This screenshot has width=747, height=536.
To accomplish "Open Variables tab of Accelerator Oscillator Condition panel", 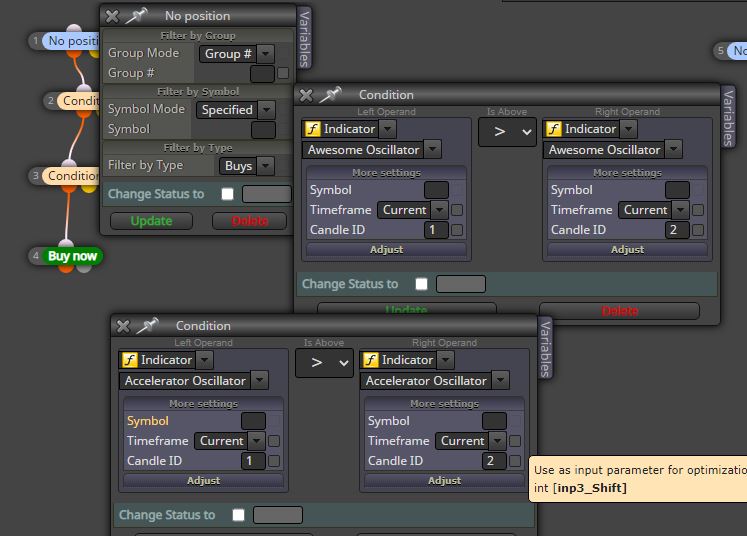I will [x=545, y=349].
